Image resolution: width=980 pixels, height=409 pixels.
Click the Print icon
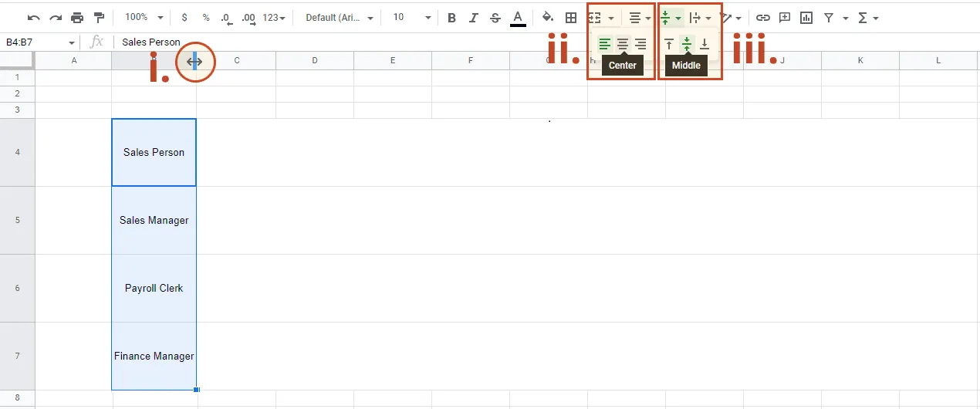point(77,17)
